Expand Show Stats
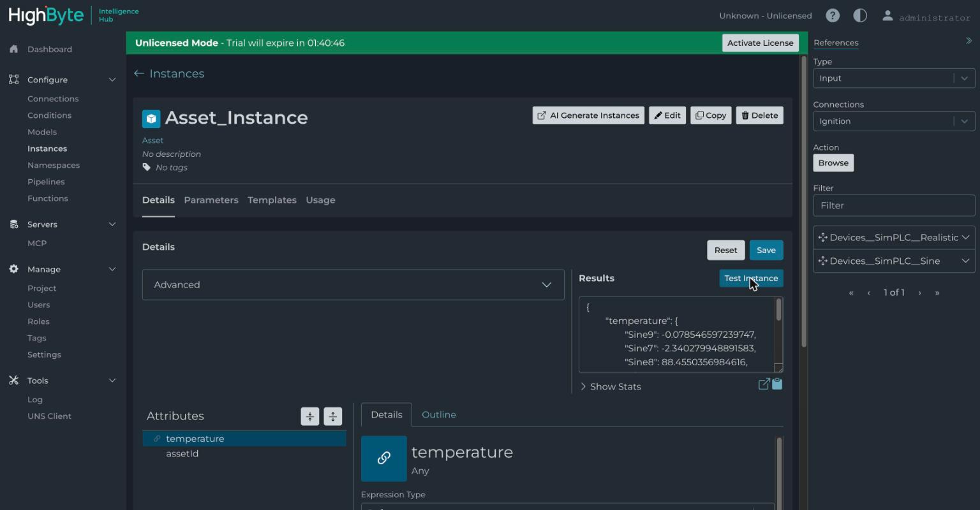Image resolution: width=980 pixels, height=510 pixels. coord(611,386)
